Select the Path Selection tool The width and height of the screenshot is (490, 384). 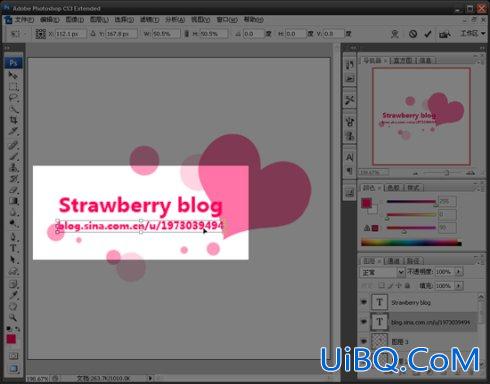click(x=13, y=260)
